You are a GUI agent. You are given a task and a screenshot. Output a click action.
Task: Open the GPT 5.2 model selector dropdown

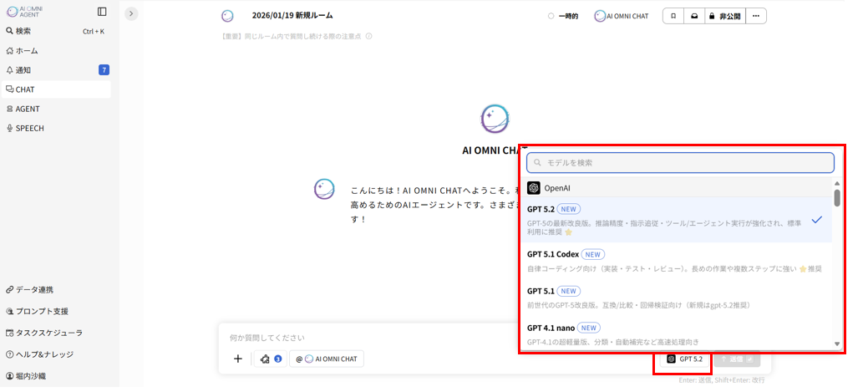[684, 359]
